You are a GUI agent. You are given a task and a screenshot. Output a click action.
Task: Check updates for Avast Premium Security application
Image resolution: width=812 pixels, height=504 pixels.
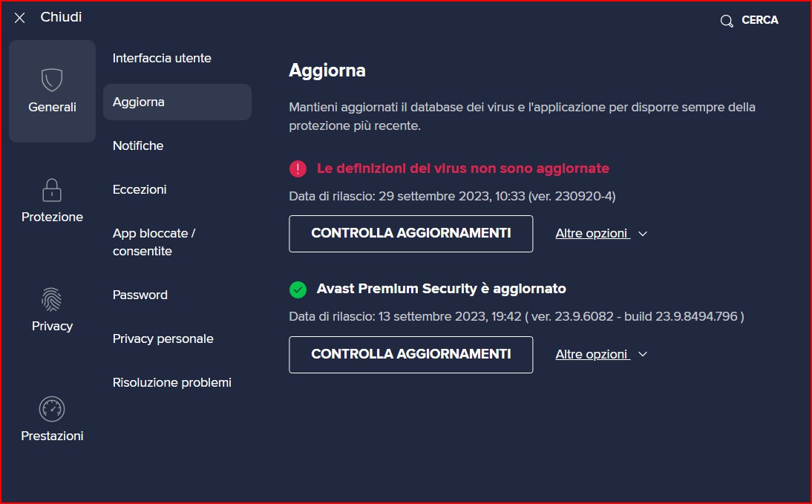410,355
